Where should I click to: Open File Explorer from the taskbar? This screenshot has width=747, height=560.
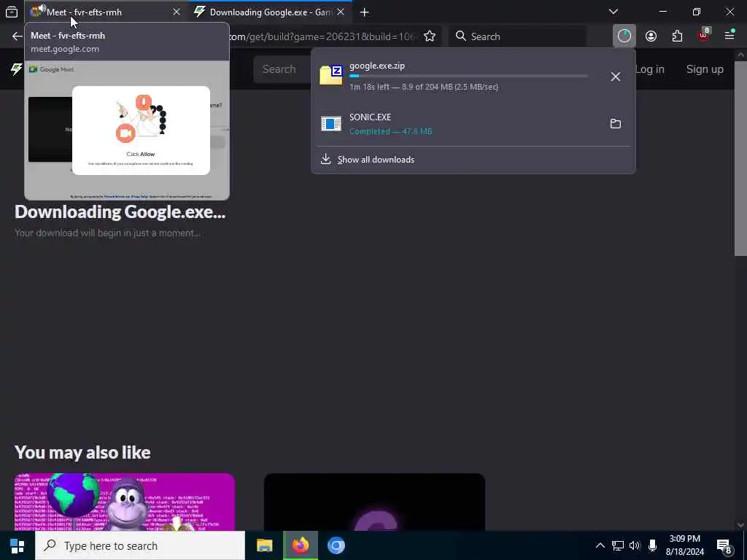click(x=264, y=545)
